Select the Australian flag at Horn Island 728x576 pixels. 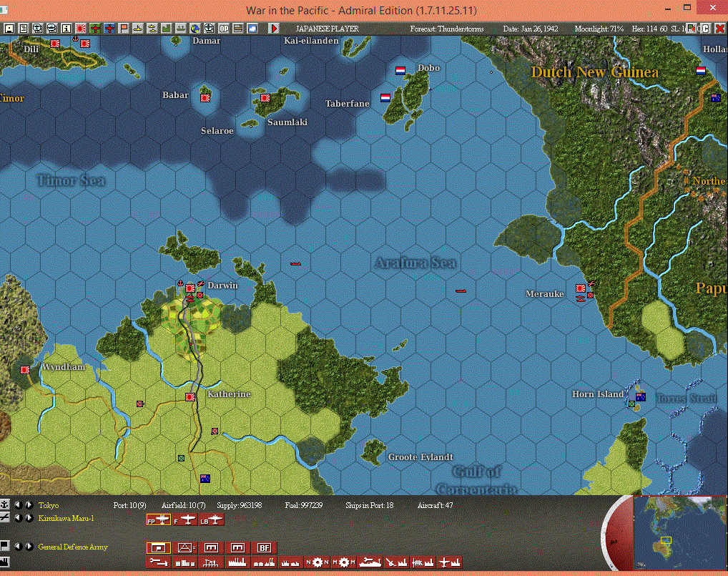[x=641, y=396]
